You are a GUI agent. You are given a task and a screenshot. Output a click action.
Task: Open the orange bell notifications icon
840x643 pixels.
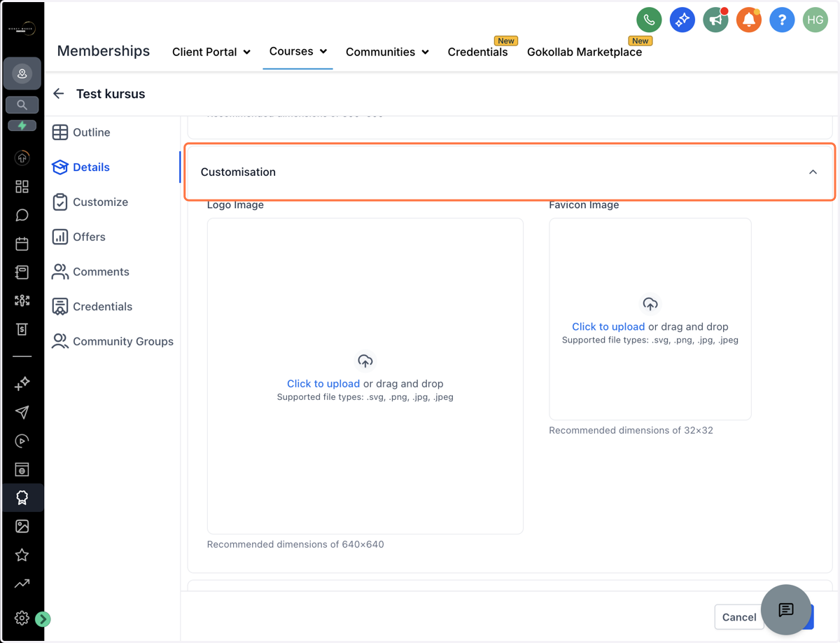point(748,20)
